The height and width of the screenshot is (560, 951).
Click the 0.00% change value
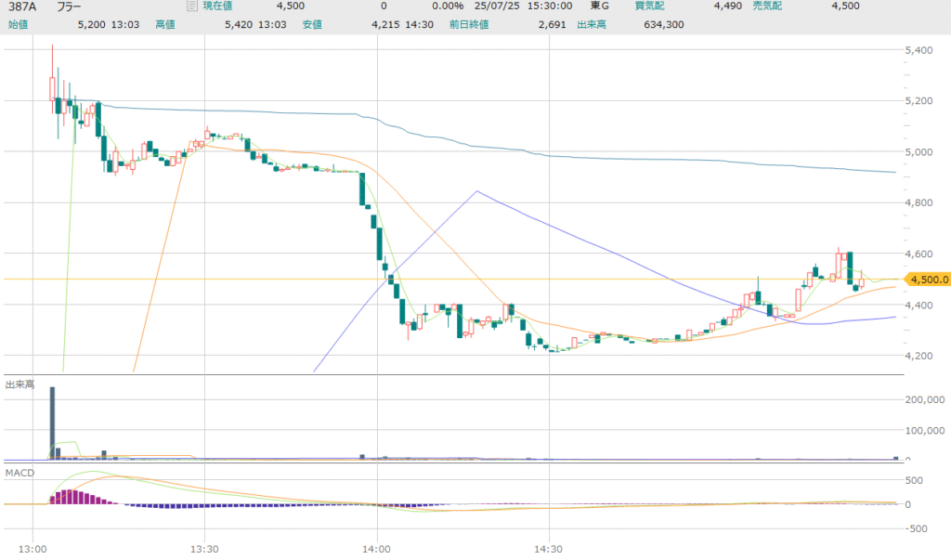[x=448, y=7]
